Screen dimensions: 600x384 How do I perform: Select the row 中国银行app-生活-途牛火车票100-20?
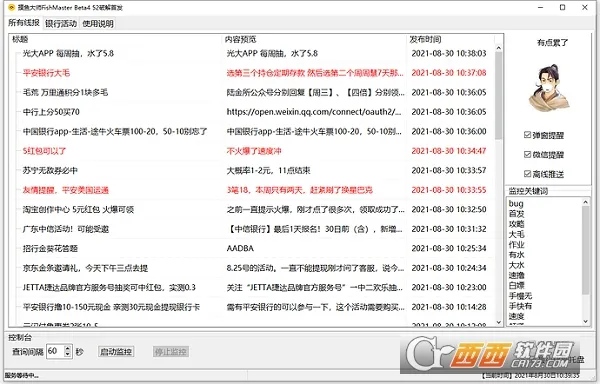(x=254, y=131)
